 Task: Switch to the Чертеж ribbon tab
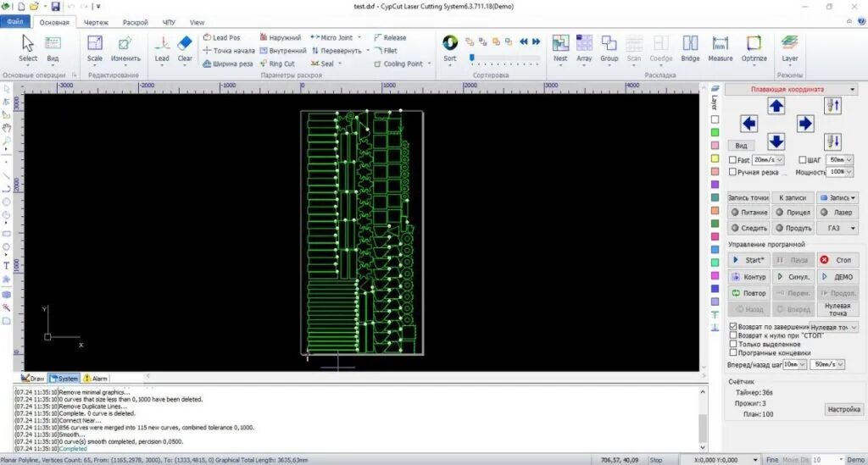click(x=96, y=23)
